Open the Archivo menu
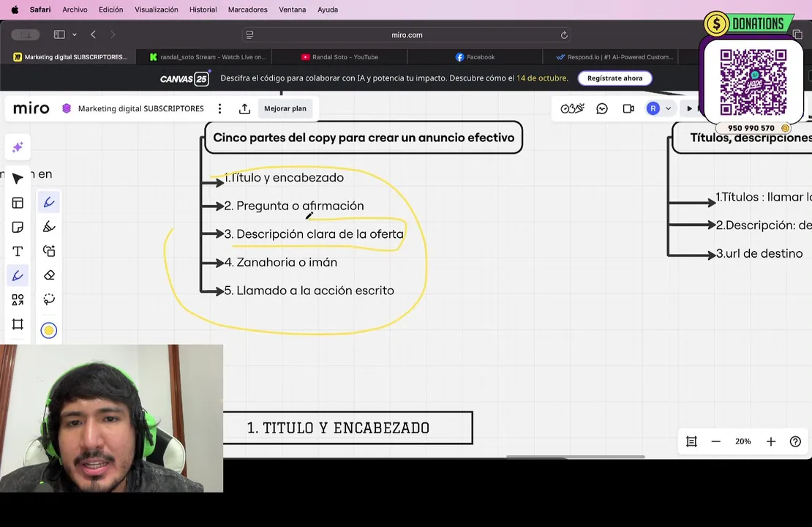The image size is (812, 527). pyautogui.click(x=75, y=10)
